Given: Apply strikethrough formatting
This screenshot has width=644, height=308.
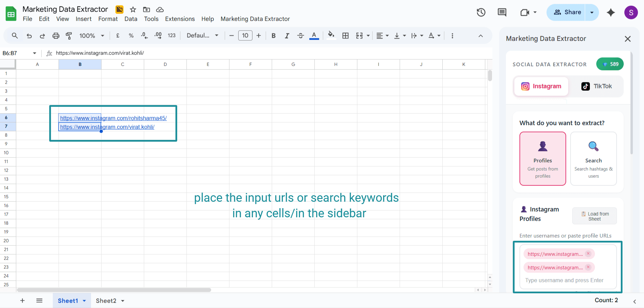Looking at the screenshot, I should (x=300, y=36).
